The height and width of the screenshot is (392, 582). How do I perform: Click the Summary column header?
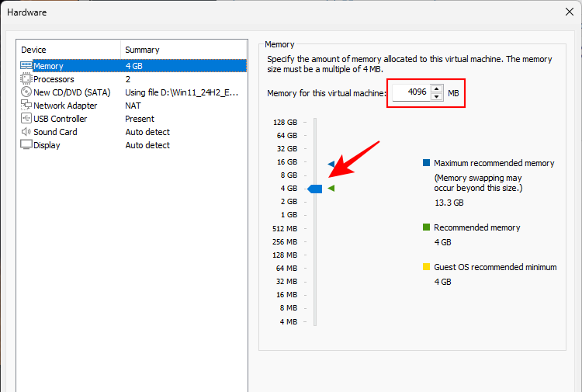point(183,50)
